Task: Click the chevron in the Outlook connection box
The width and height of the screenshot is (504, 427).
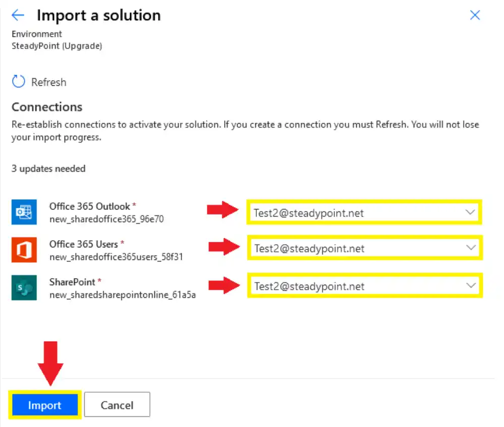Action: pos(470,212)
